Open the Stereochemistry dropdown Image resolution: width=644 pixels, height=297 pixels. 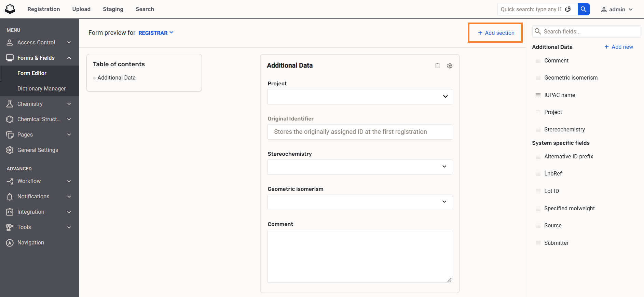click(359, 167)
